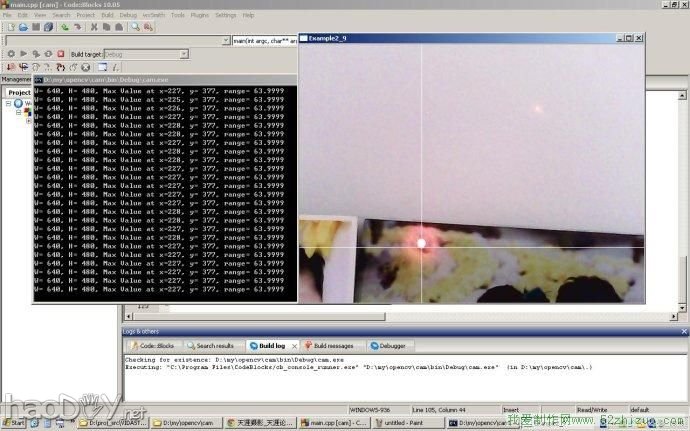
Task: Open the Debug menu
Action: tap(128, 16)
